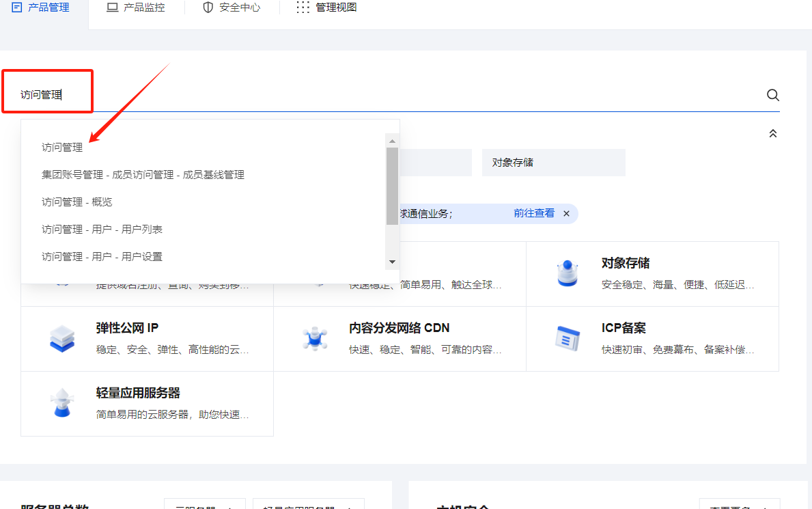Image resolution: width=812 pixels, height=509 pixels.
Task: Choose 访问管理 - 用户 - 用户设置 suggestion
Action: [102, 257]
